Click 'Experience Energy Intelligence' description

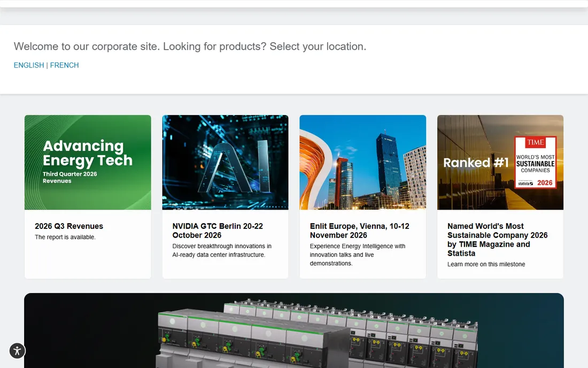(x=358, y=255)
